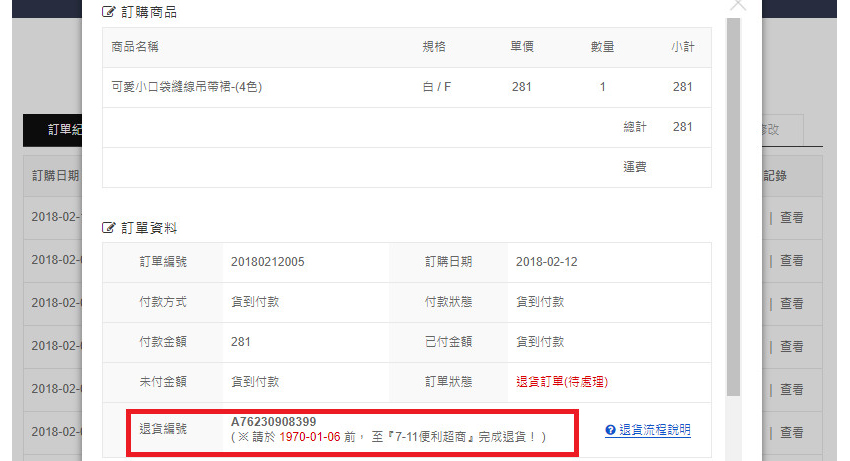Click the return number A76230908399

click(273, 422)
